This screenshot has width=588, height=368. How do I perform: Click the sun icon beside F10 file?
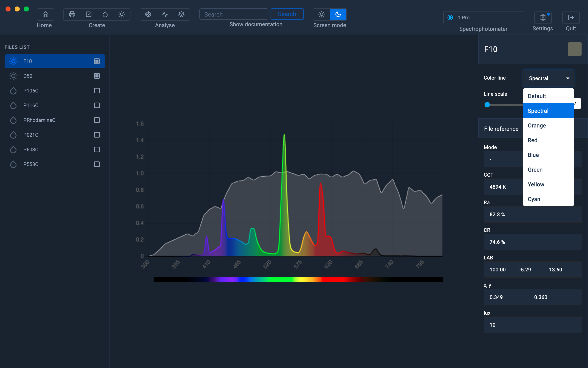click(x=13, y=61)
